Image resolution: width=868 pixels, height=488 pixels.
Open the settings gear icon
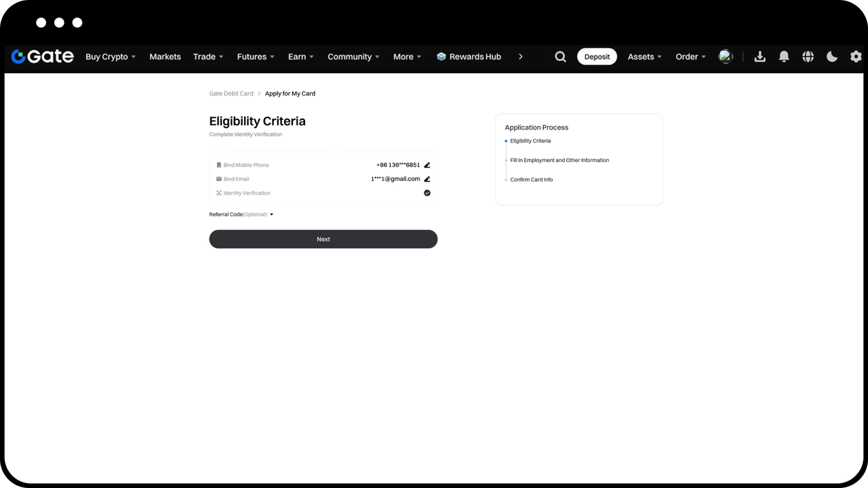pos(856,57)
